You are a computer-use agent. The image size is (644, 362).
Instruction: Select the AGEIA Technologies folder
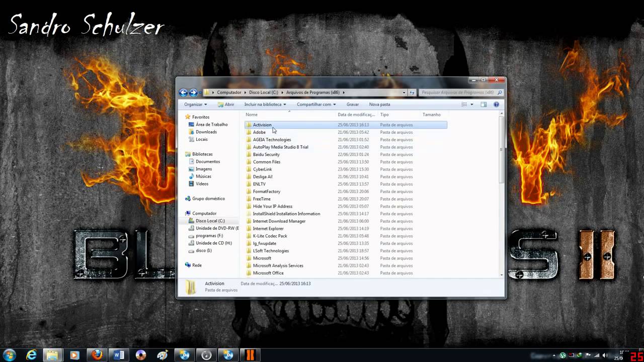click(272, 140)
